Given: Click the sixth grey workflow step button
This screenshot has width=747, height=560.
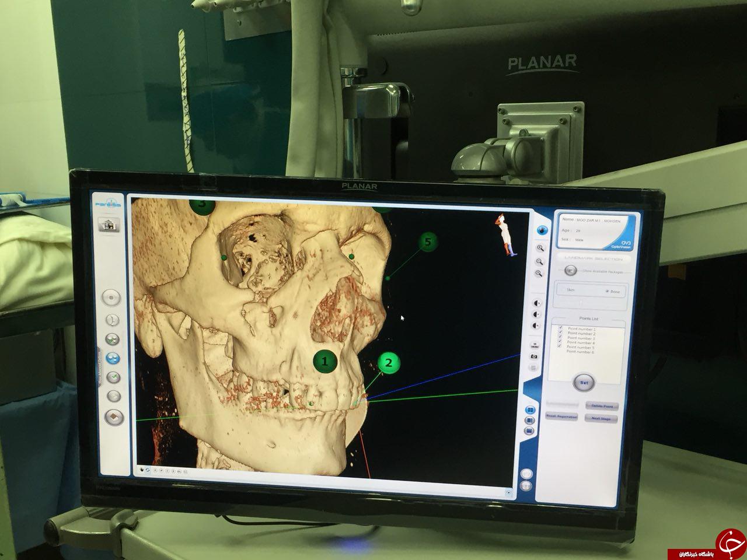Looking at the screenshot, I should pyautogui.click(x=114, y=396).
